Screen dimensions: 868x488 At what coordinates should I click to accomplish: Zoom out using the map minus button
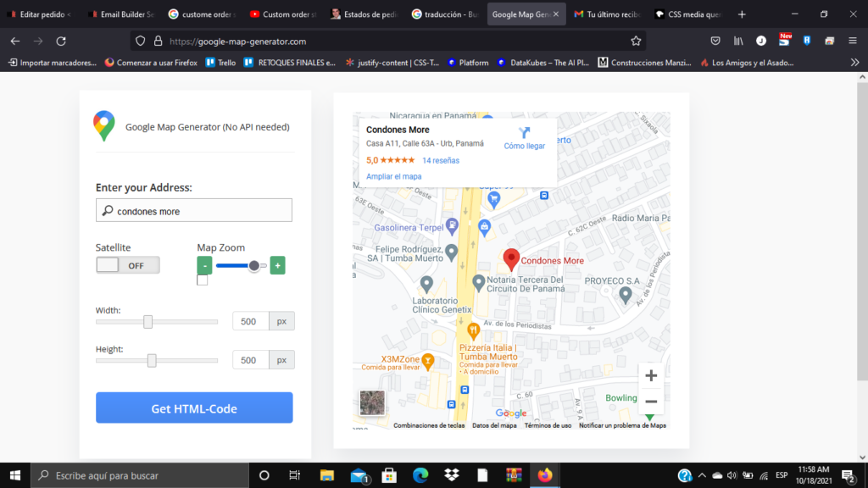tap(651, 402)
